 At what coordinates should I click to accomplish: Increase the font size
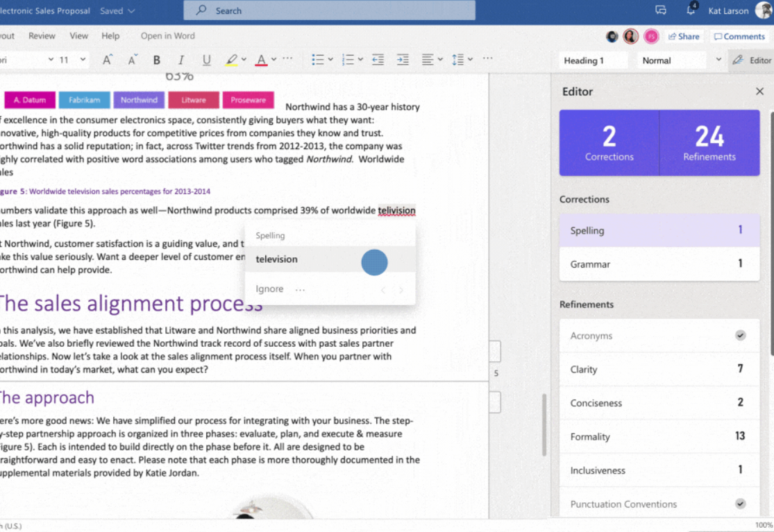(108, 60)
